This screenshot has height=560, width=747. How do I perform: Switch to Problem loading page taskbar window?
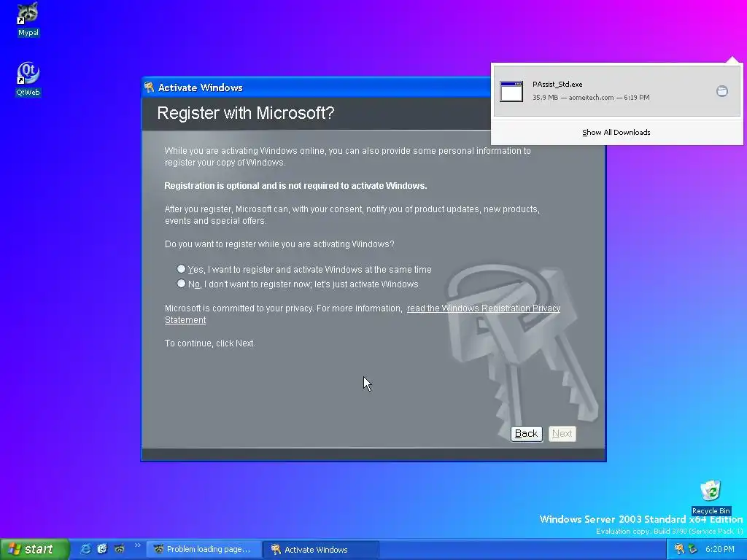[x=203, y=549]
